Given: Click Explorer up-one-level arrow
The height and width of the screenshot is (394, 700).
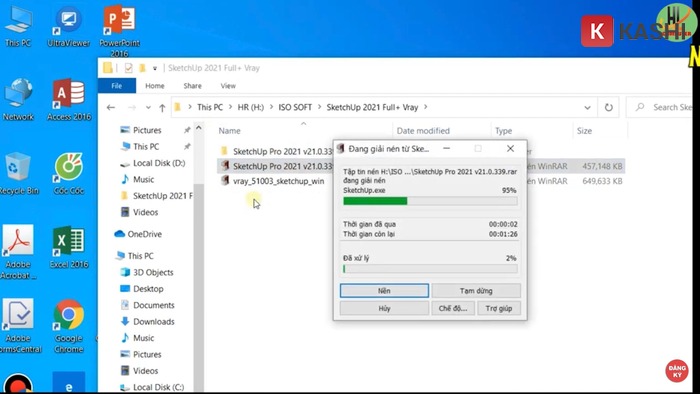Looking at the screenshot, I should (162, 108).
